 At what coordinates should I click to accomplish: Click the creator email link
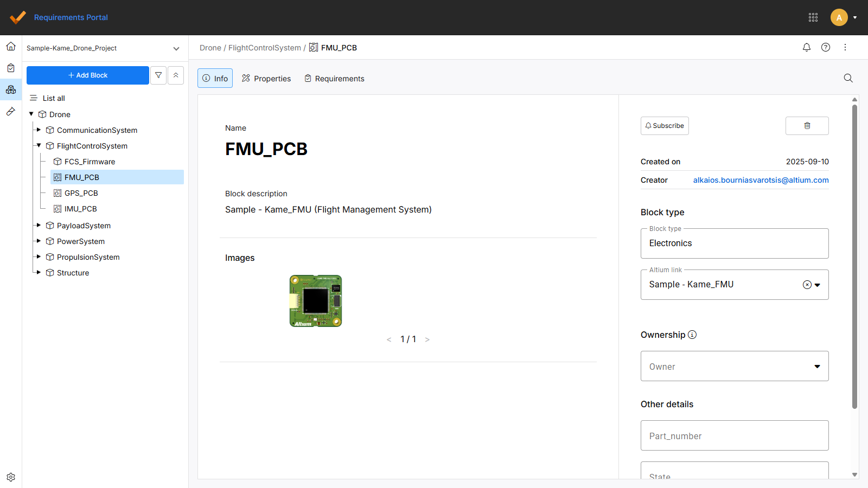[761, 181]
